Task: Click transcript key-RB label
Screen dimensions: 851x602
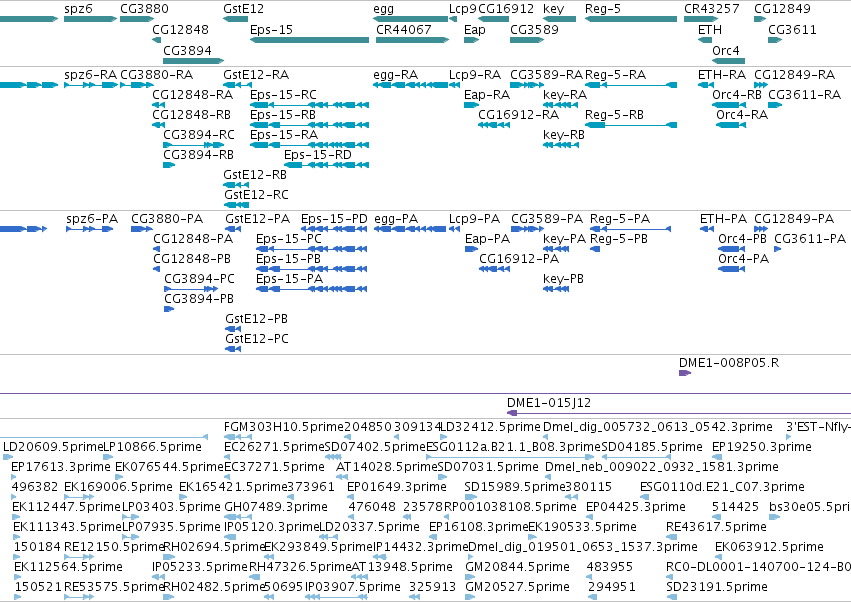Action: (x=564, y=135)
